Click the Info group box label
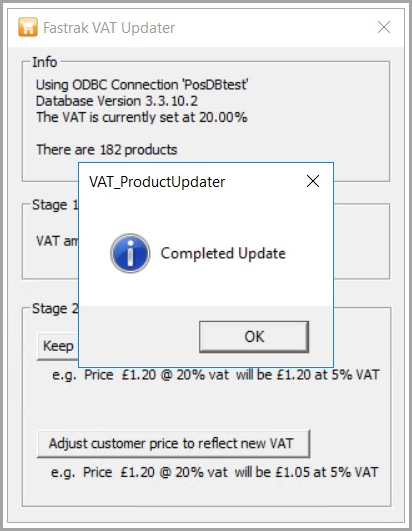 44,62
